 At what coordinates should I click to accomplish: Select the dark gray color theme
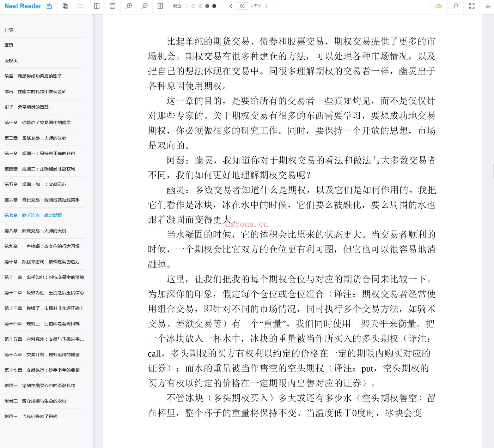click(x=207, y=6)
